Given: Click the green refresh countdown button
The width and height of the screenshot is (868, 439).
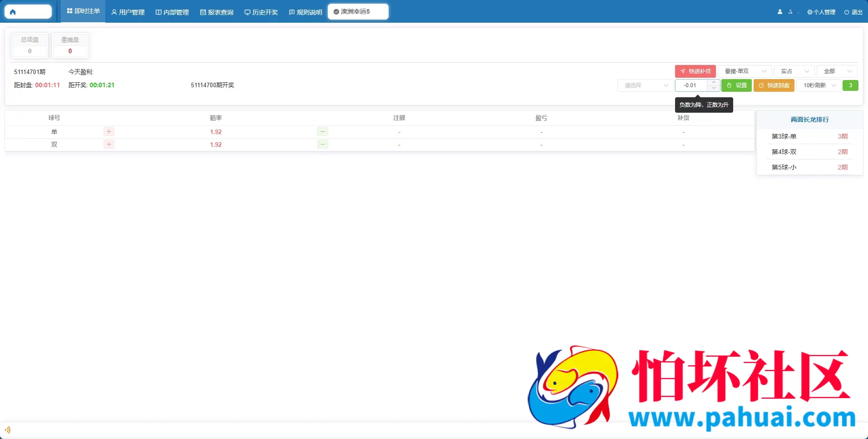Looking at the screenshot, I should tap(850, 85).
